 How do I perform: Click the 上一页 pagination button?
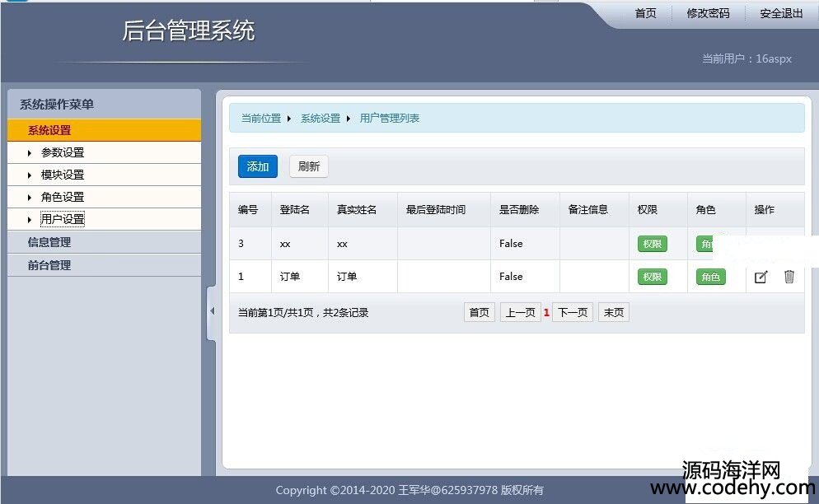coord(520,312)
